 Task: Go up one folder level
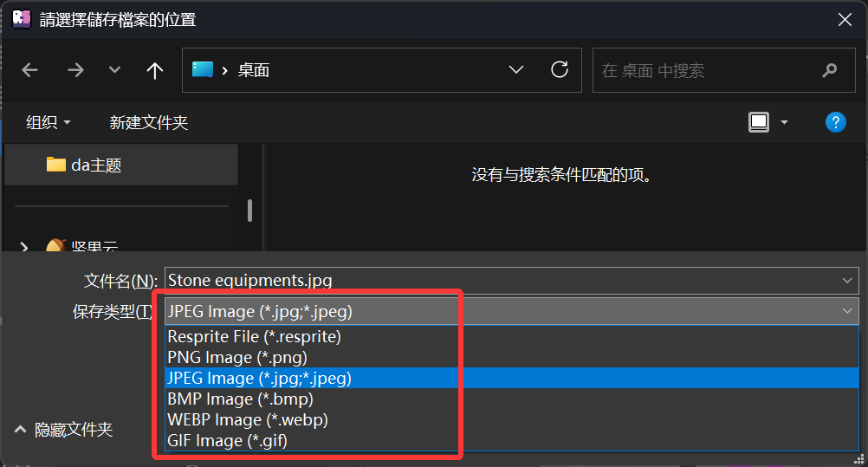click(155, 70)
